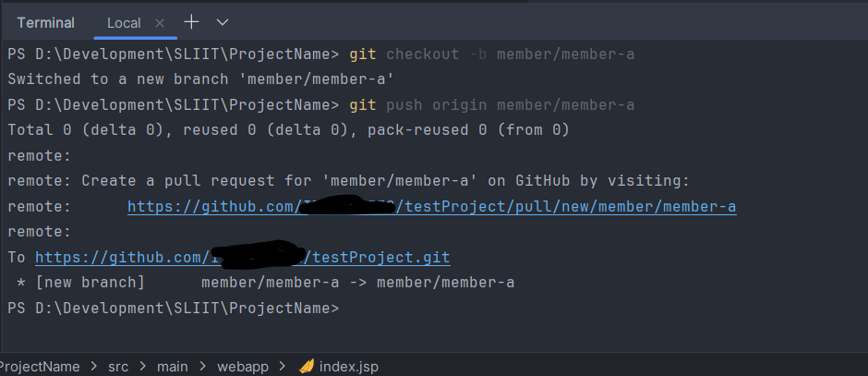
Task: Select the Local terminal tab
Action: point(124,22)
